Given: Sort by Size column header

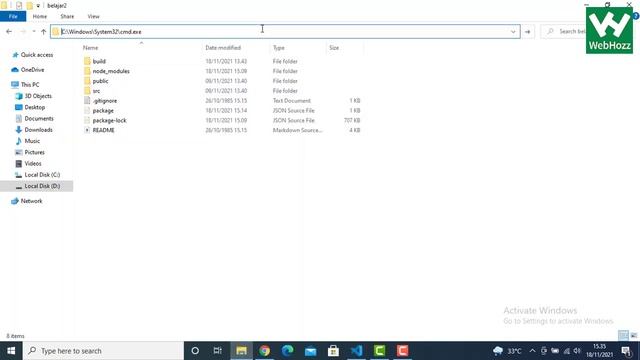Looking at the screenshot, I should pyautogui.click(x=334, y=48).
